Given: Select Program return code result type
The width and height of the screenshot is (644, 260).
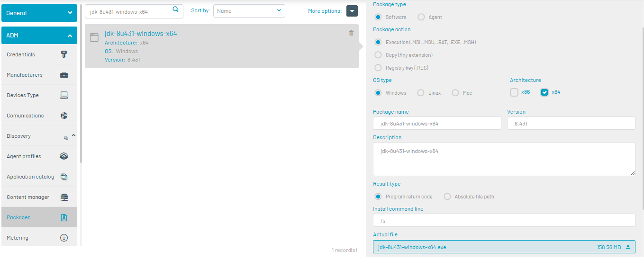Looking at the screenshot, I should pyautogui.click(x=378, y=197).
